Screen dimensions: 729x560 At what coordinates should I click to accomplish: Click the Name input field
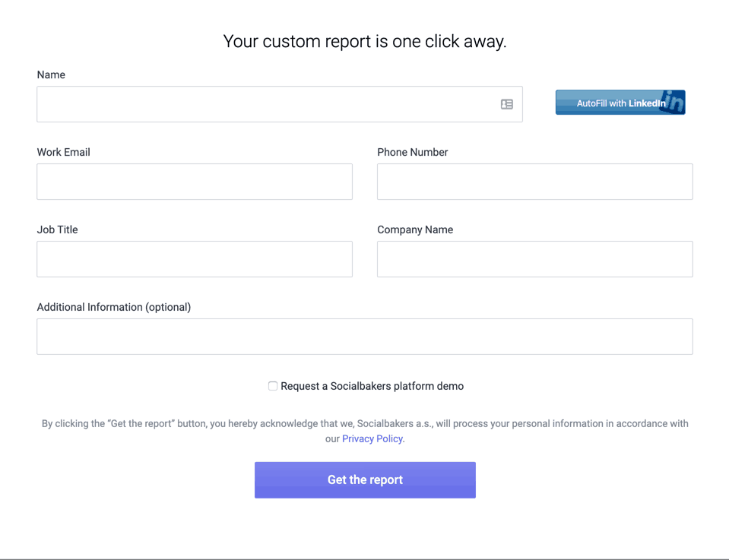pyautogui.click(x=280, y=104)
